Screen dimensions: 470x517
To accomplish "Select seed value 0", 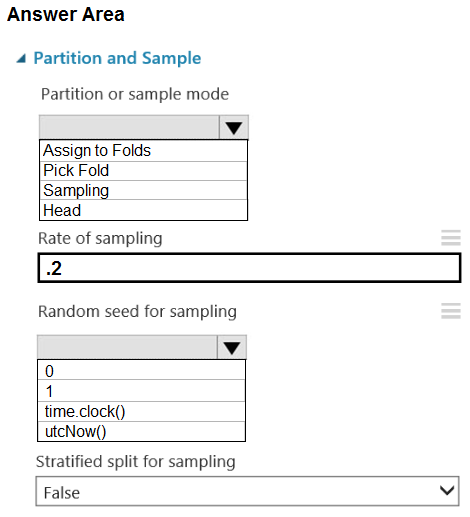I will click(141, 370).
